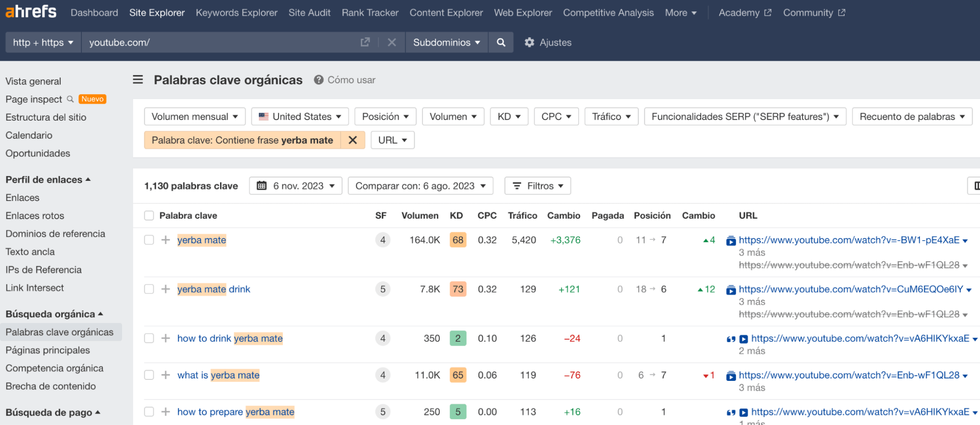
Task: Open the More menu in top nav
Action: tap(680, 13)
